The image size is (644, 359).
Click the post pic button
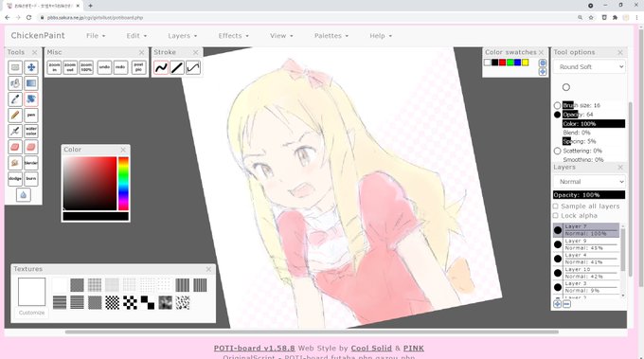click(139, 67)
